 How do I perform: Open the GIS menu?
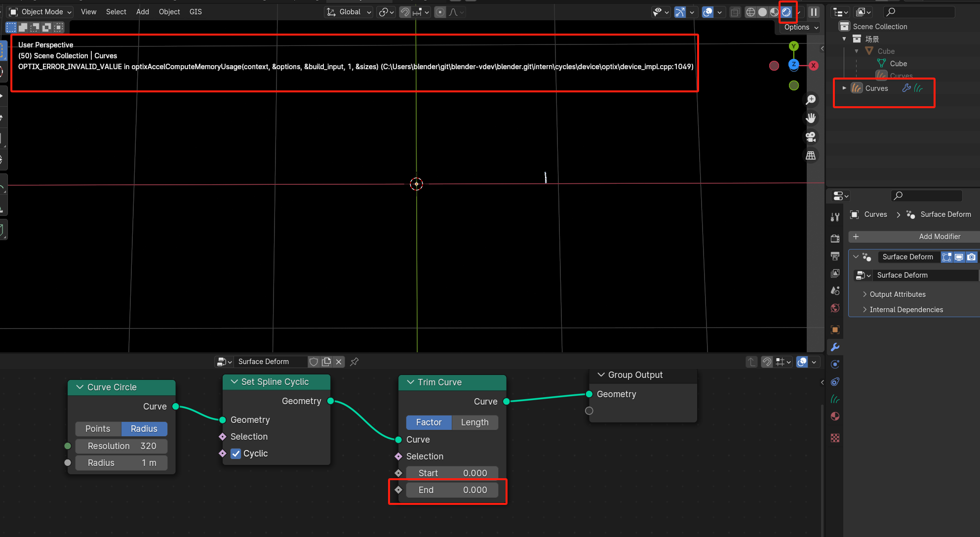click(x=196, y=12)
